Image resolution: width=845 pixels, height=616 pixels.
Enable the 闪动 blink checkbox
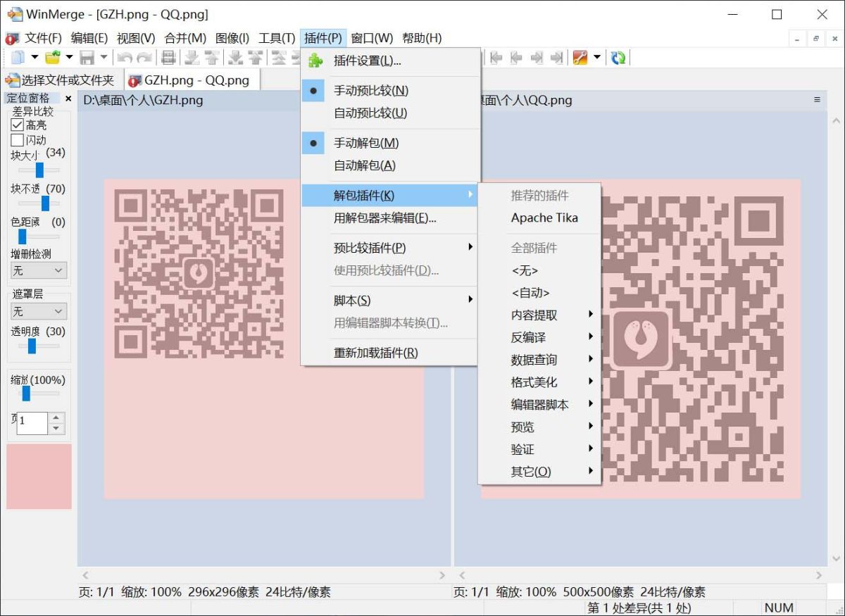pyautogui.click(x=17, y=140)
